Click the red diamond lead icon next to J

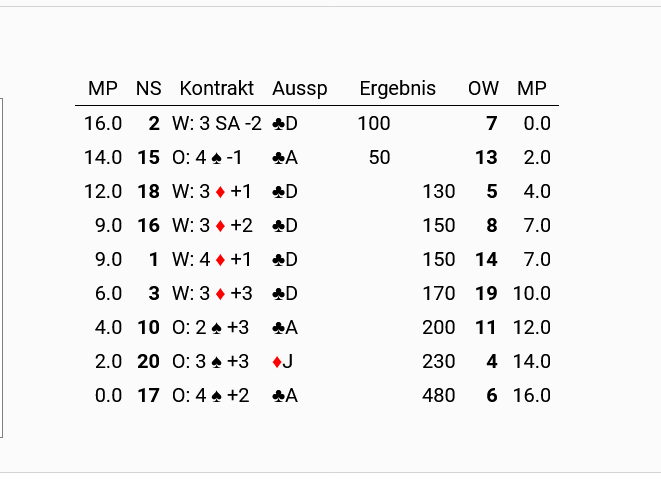pyautogui.click(x=277, y=362)
